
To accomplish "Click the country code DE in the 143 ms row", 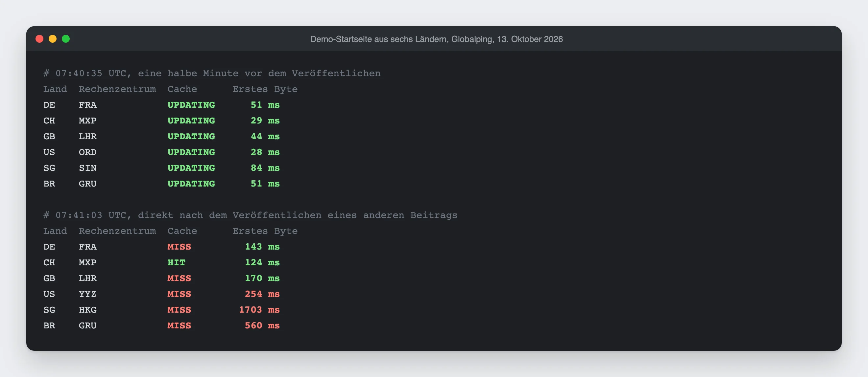I will pyautogui.click(x=49, y=247).
